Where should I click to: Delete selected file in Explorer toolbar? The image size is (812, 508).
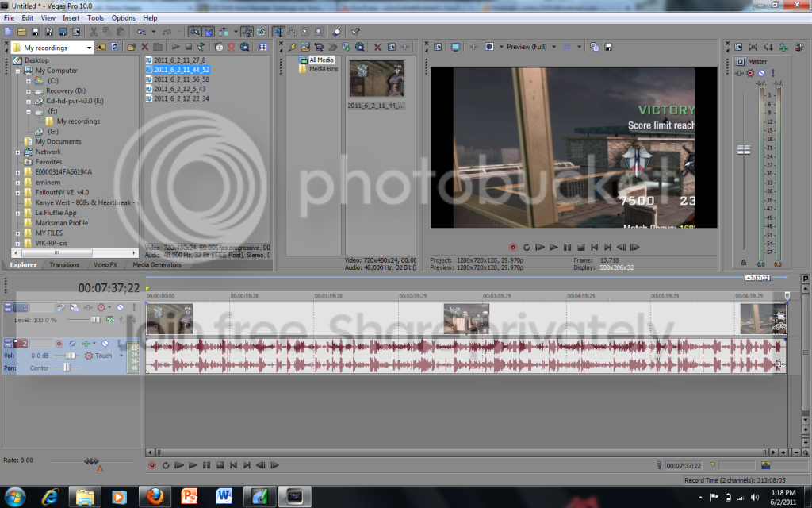click(x=145, y=47)
